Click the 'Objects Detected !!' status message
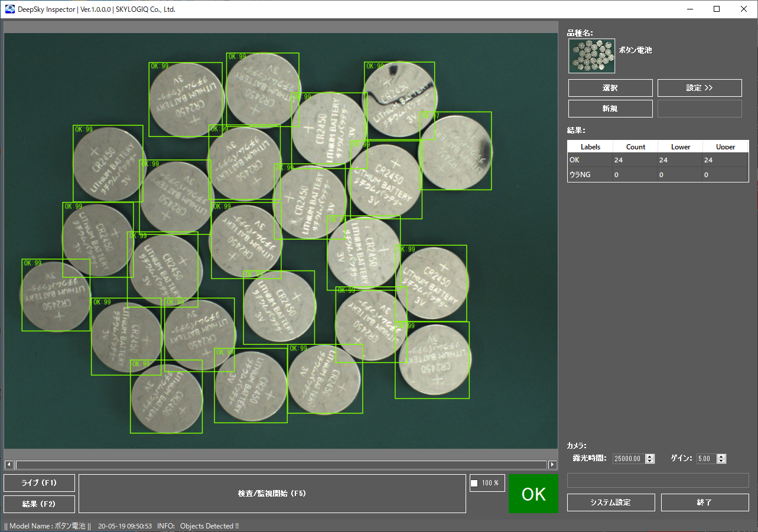Image resolution: width=758 pixels, height=532 pixels. point(209,526)
